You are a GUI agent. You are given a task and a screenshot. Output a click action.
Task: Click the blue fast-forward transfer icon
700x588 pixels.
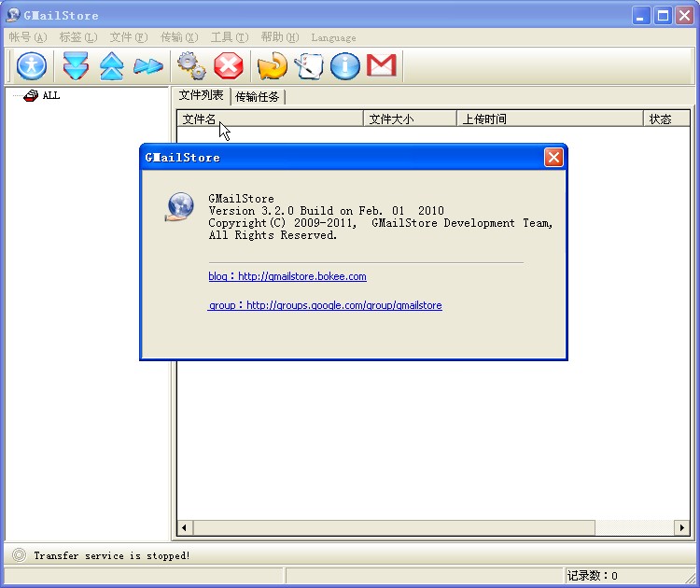pyautogui.click(x=147, y=65)
